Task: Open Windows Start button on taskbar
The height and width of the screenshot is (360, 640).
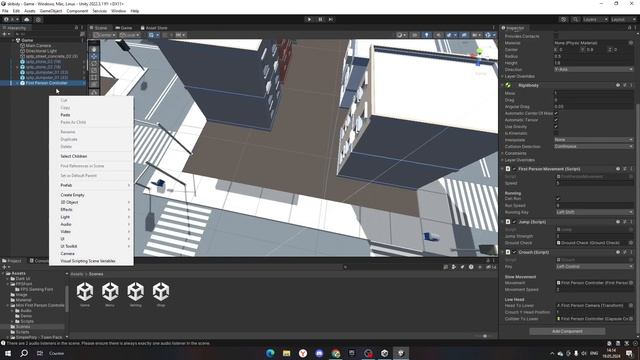Action: point(8,353)
